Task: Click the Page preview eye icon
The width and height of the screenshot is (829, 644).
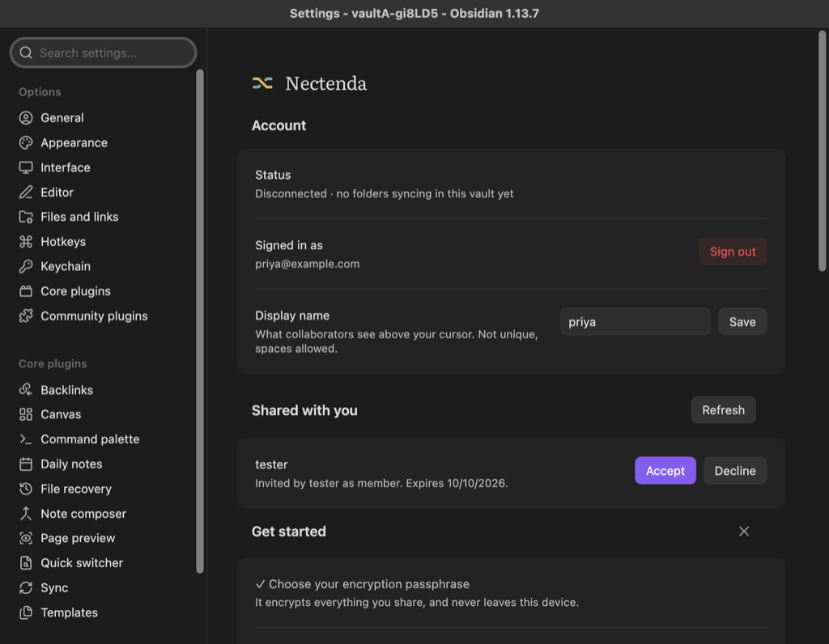Action: tap(26, 538)
